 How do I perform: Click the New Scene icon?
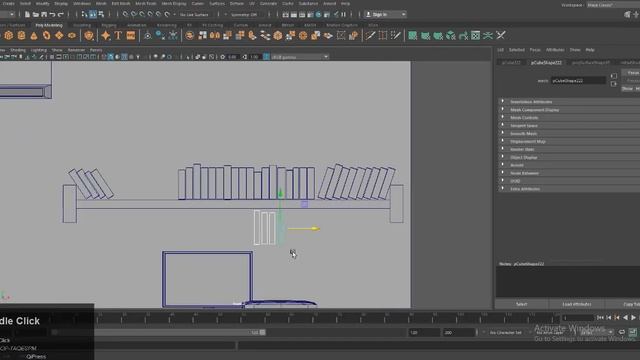pos(27,14)
